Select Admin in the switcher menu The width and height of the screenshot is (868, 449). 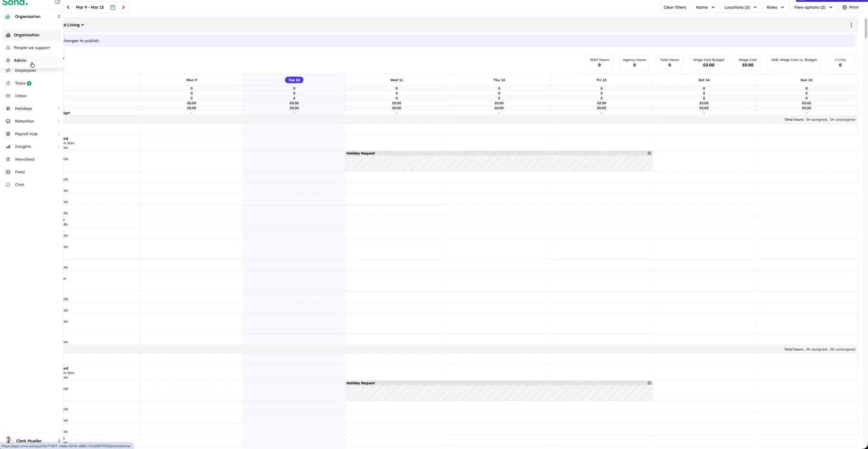click(32, 60)
